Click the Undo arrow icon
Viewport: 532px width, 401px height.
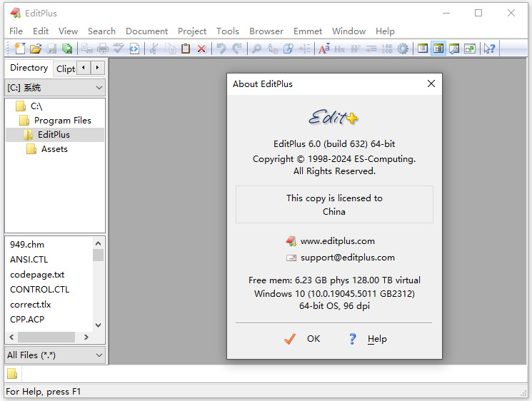221,49
